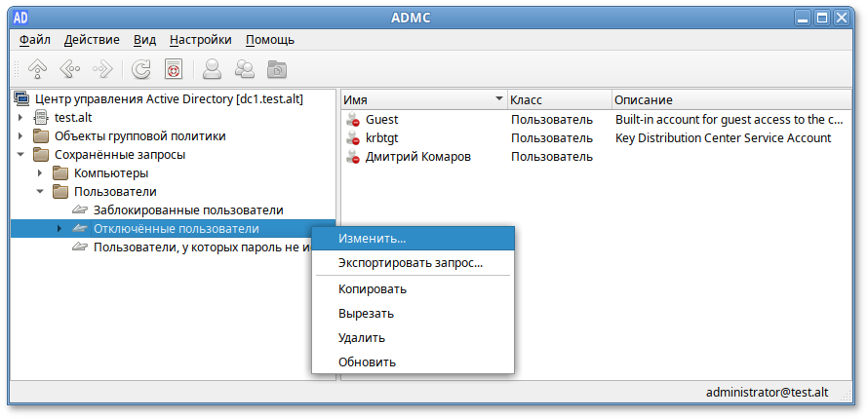Choose Удалить in context menu

point(413,338)
